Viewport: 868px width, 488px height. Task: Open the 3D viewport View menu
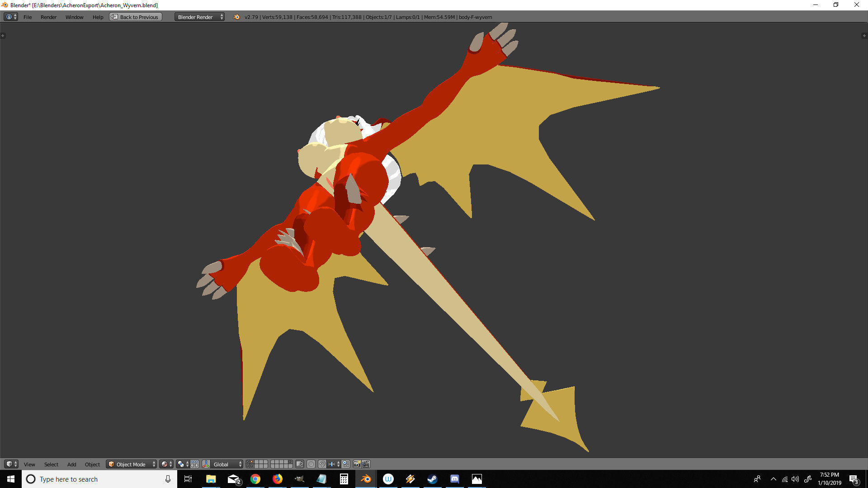pyautogui.click(x=29, y=465)
